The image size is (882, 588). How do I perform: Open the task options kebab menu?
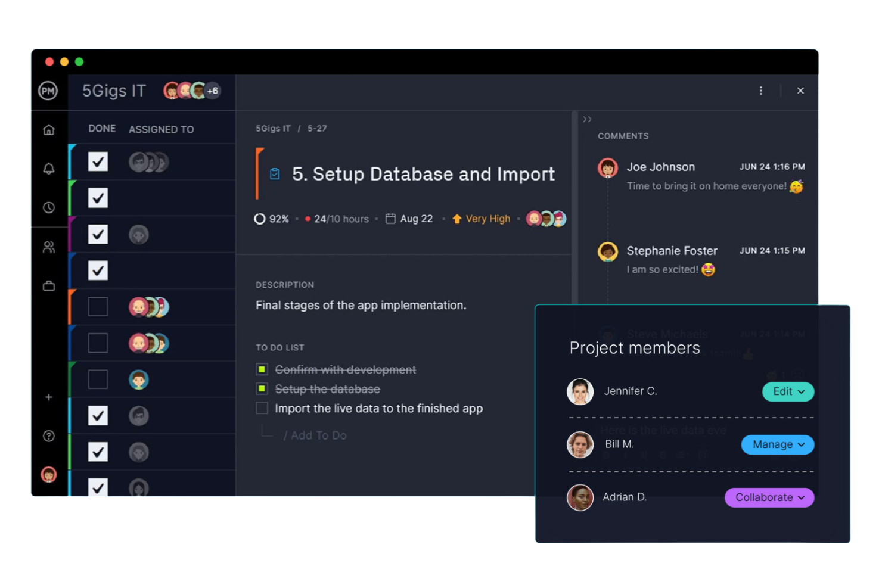761,91
